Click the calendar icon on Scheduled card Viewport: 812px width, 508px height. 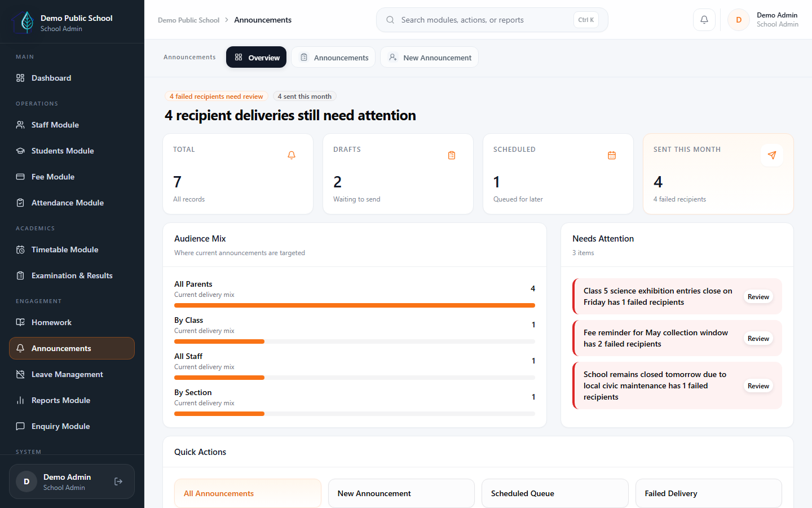coord(612,155)
